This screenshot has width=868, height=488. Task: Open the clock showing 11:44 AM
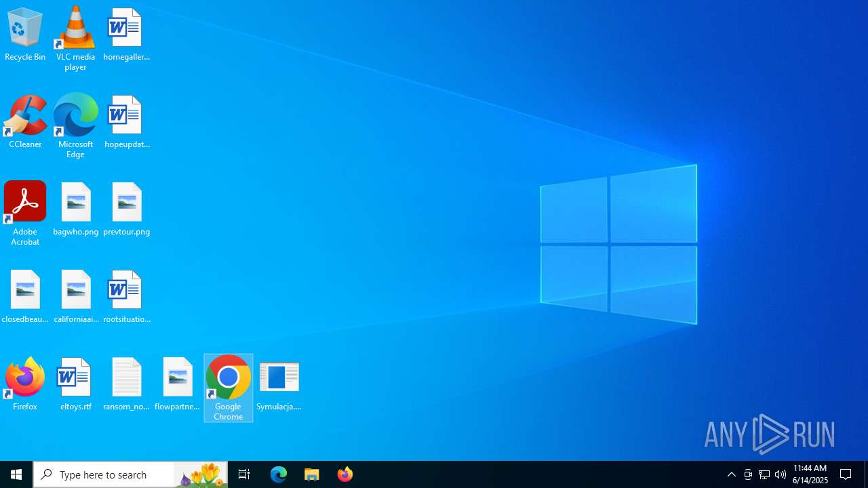tap(810, 474)
